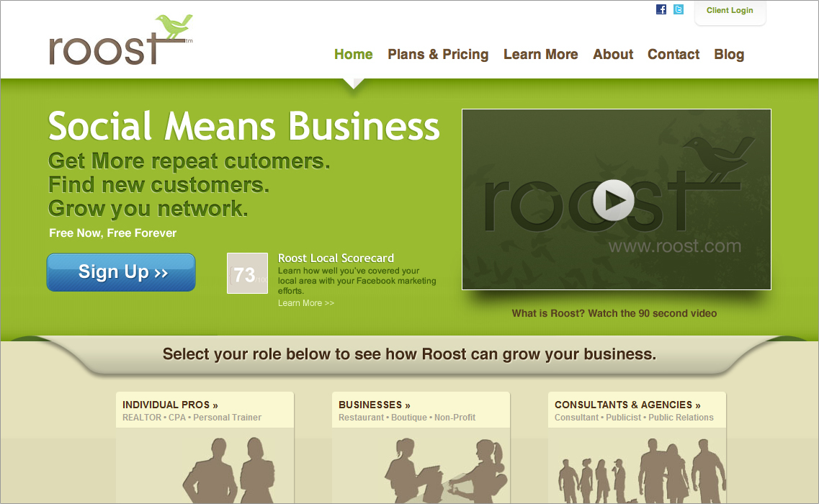Click the Individual Pros silhouette image

(x=229, y=470)
